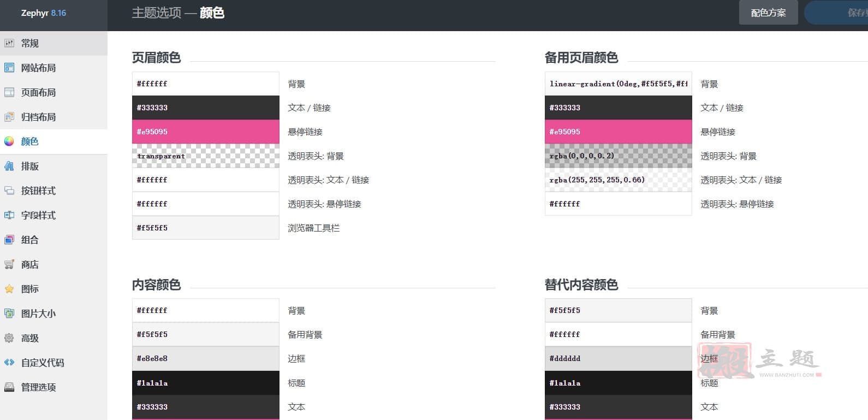Open the 配色方案 color schemes button
This screenshot has height=420, width=868.
coord(768,13)
